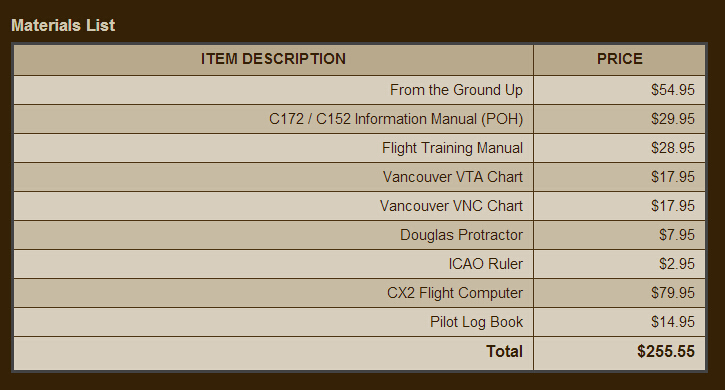Select the PRICE column header
This screenshot has width=725, height=390.
620,59
